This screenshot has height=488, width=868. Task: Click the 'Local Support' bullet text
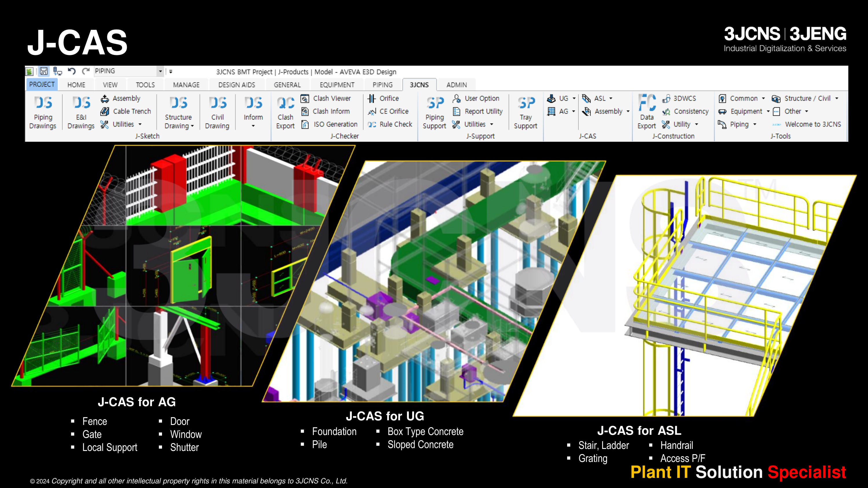110,448
